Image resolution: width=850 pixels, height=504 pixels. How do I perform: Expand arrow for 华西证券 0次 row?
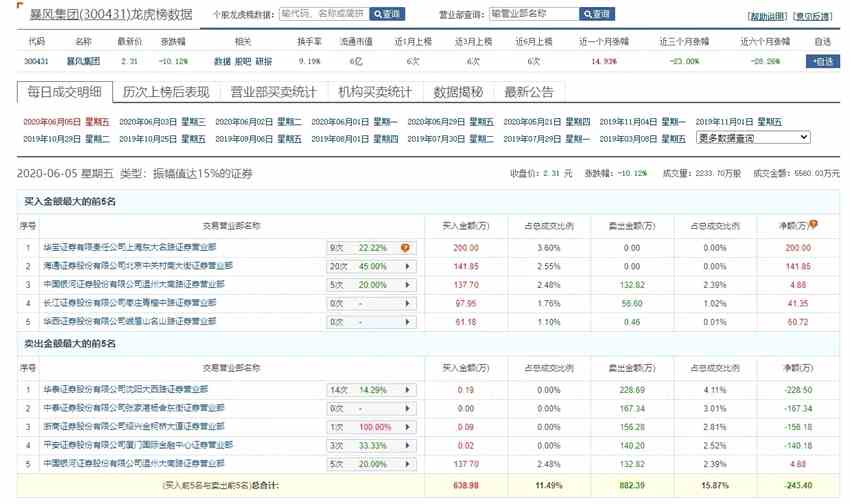coord(408,322)
